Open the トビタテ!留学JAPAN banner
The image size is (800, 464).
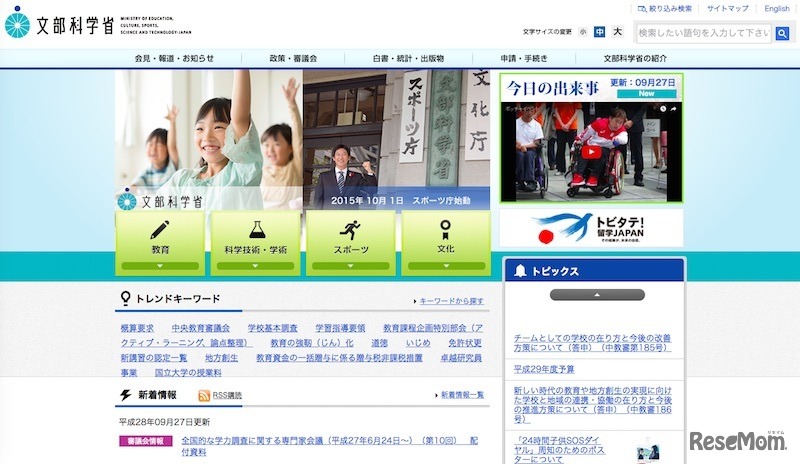click(x=591, y=228)
